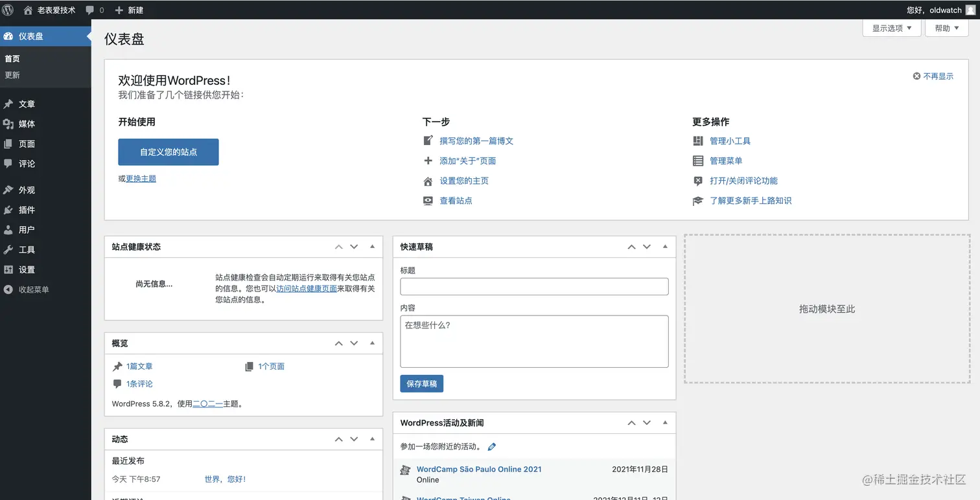Focus the 标题 title input field
Image resolution: width=980 pixels, height=500 pixels.
click(534, 287)
